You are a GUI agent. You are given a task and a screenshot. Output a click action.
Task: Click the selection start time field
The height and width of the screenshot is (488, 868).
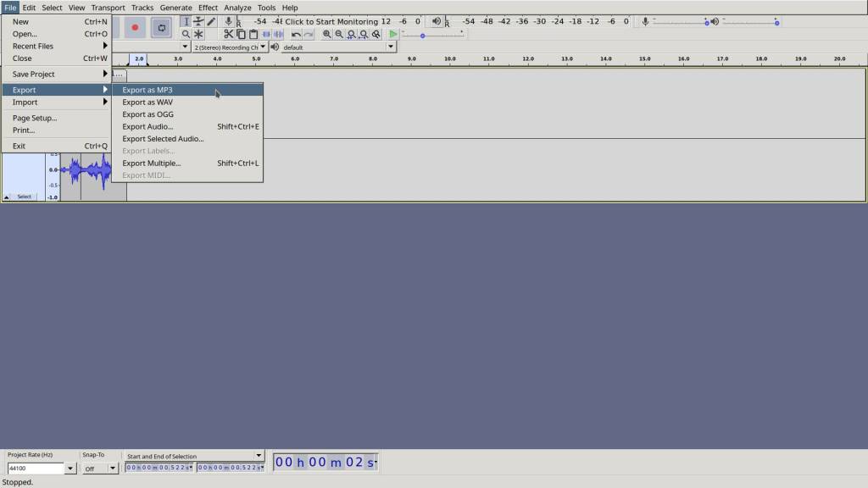tap(159, 468)
